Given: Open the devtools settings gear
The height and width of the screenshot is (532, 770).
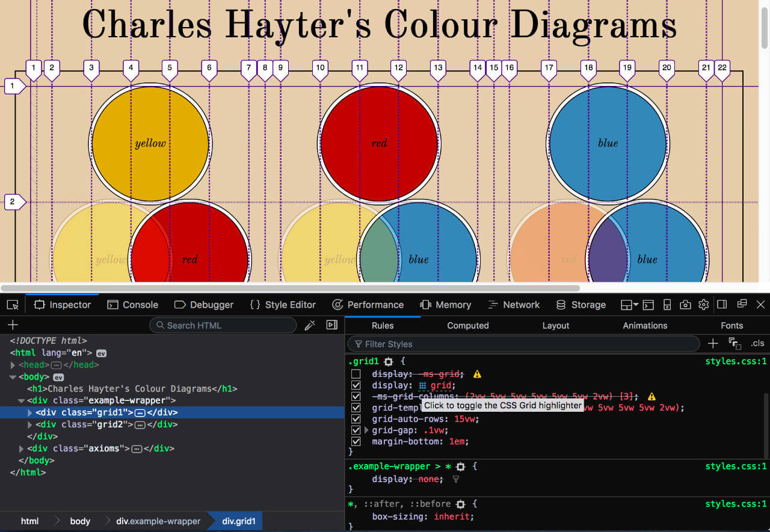Looking at the screenshot, I should pyautogui.click(x=703, y=305).
